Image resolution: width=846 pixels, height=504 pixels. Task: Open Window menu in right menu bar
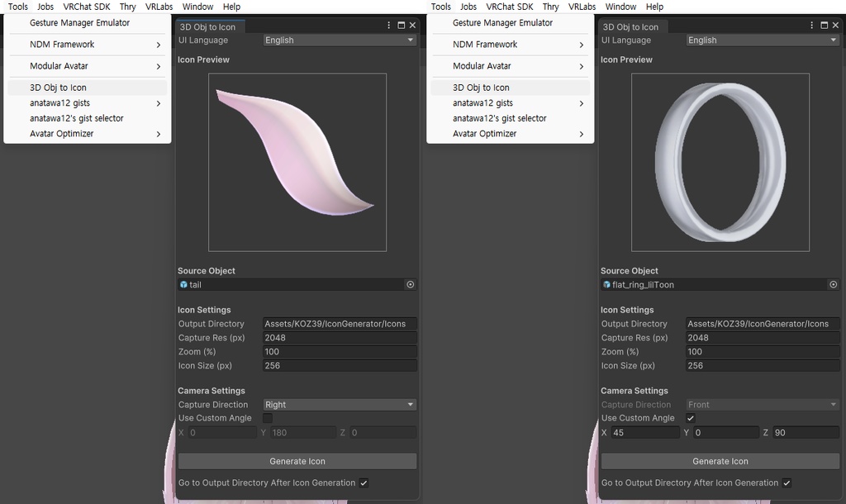pos(620,7)
